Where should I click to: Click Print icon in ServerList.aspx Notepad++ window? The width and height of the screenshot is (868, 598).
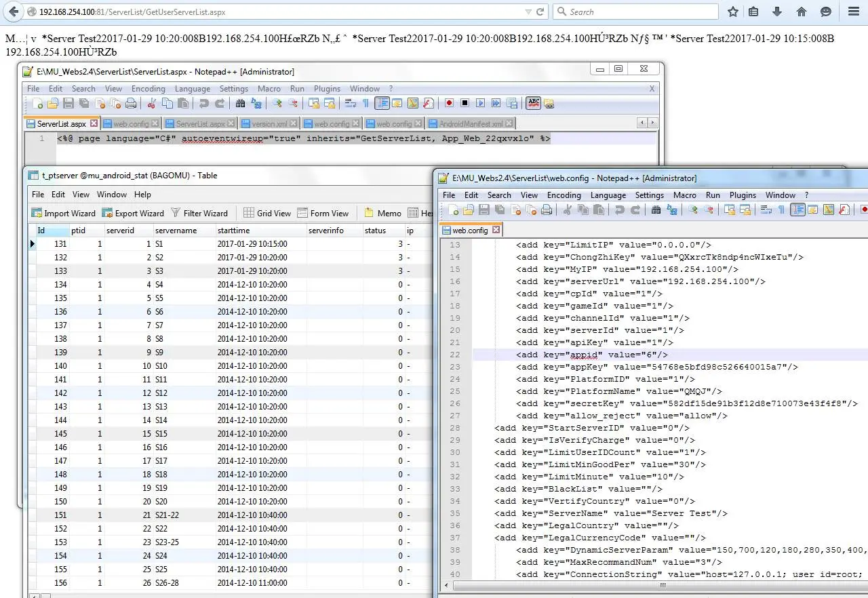[x=131, y=104]
